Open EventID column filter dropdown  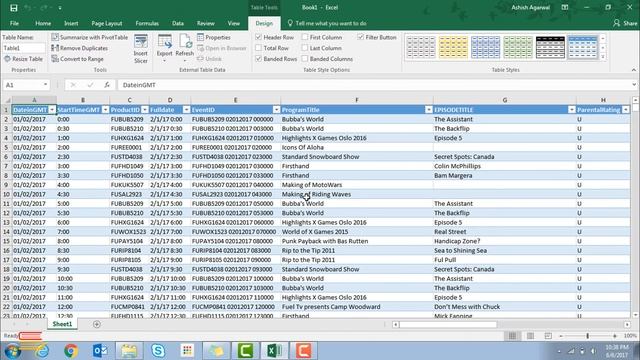pos(276,110)
